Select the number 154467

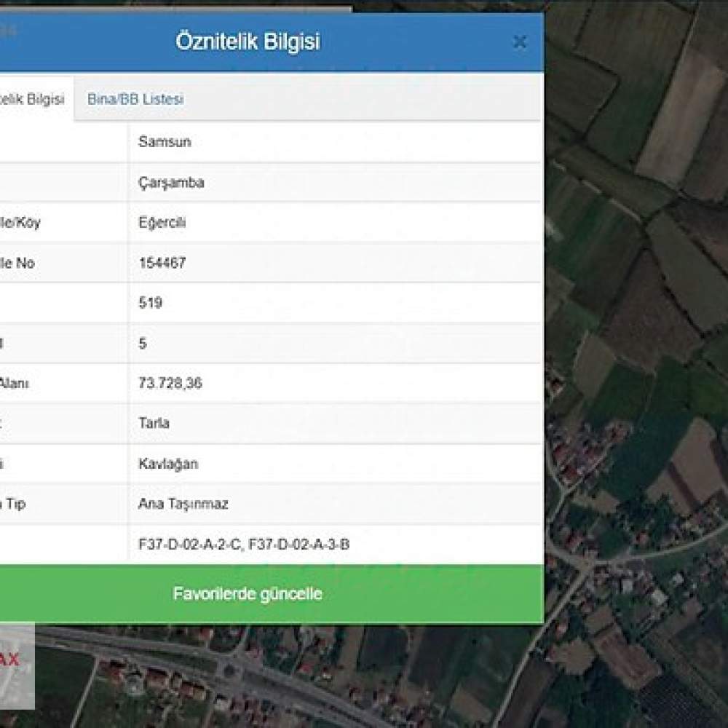pos(162,263)
